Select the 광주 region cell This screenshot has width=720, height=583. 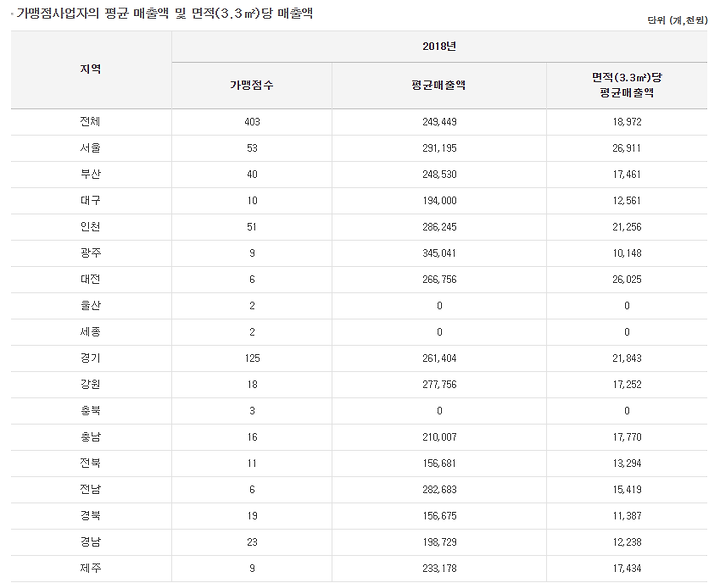tap(90, 253)
